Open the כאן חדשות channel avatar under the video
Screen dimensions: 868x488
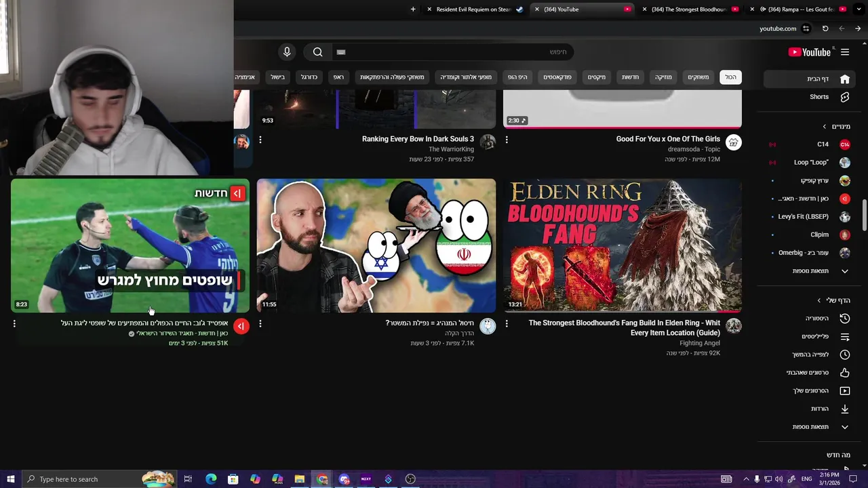241,326
